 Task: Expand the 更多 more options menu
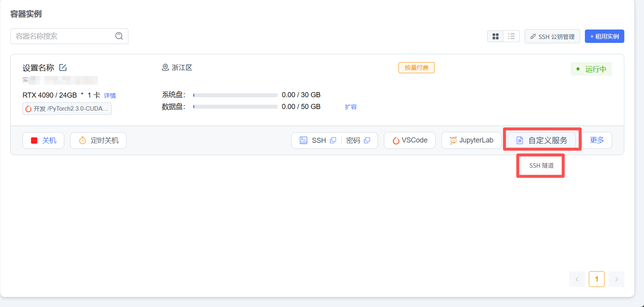[597, 141]
